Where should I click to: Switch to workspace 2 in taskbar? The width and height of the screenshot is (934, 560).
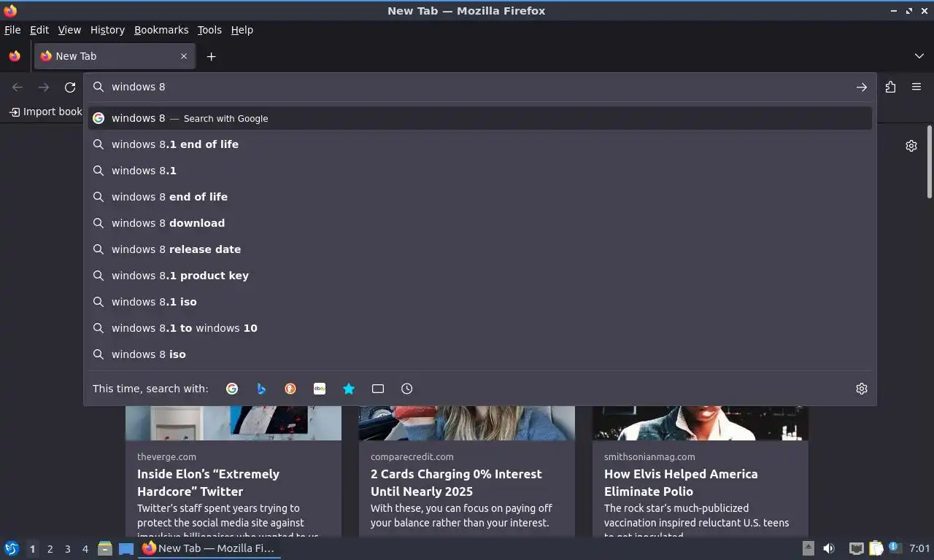[x=50, y=548]
